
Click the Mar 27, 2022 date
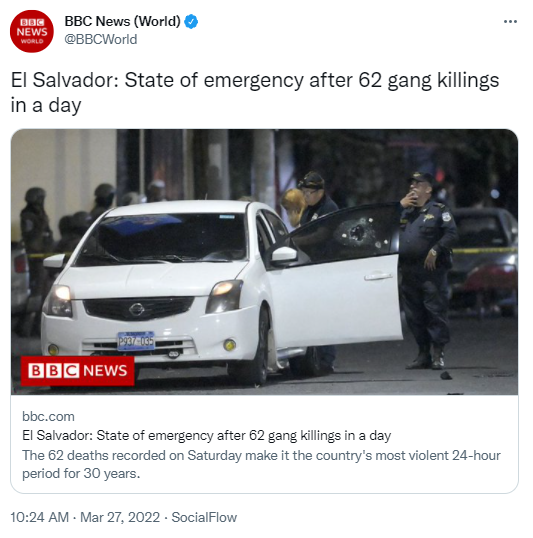tap(120, 517)
